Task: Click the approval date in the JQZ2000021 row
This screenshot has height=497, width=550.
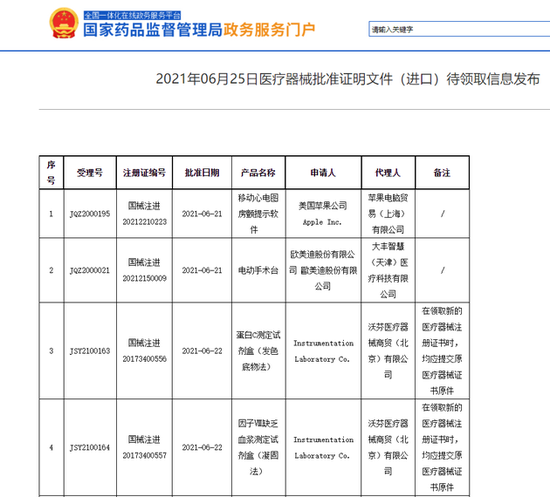Action: pyautogui.click(x=202, y=270)
